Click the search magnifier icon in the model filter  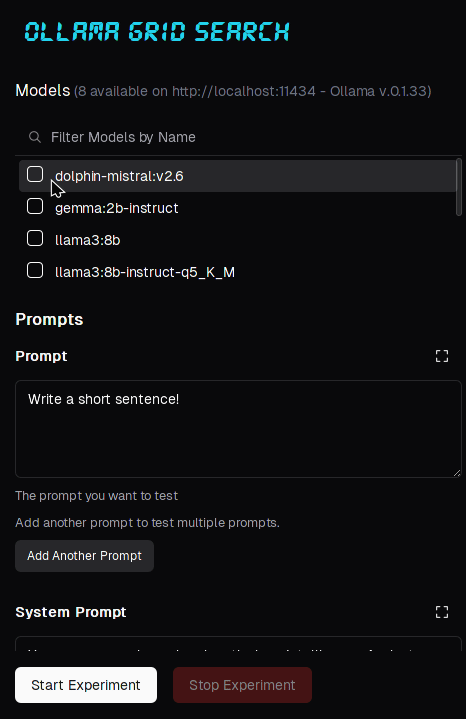35,137
